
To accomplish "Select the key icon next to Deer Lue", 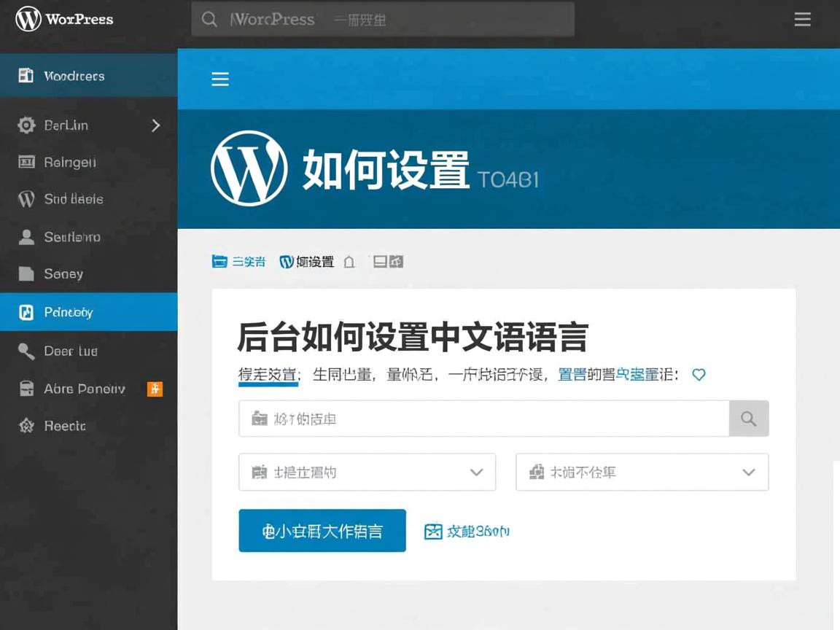I will pyautogui.click(x=27, y=351).
